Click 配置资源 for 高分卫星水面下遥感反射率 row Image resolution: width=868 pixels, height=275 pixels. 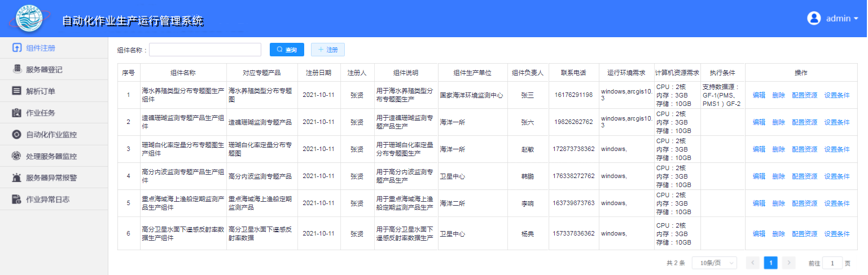(x=805, y=234)
